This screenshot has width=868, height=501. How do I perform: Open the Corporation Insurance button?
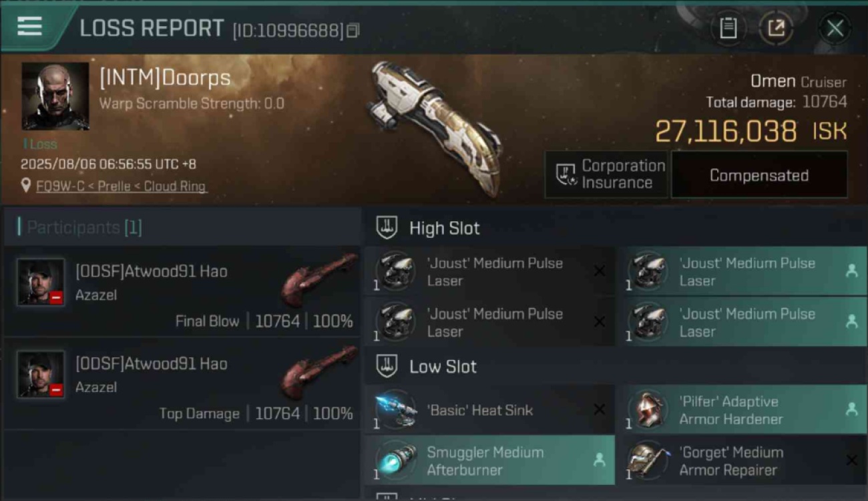pyautogui.click(x=606, y=175)
